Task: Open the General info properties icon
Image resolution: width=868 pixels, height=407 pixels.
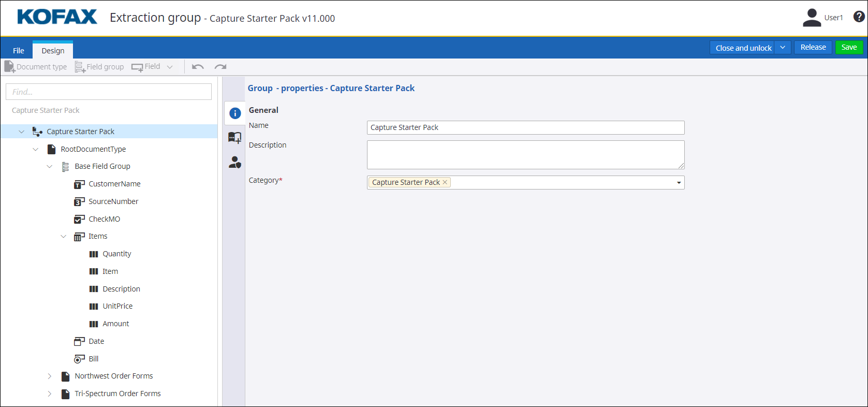Action: pos(235,113)
